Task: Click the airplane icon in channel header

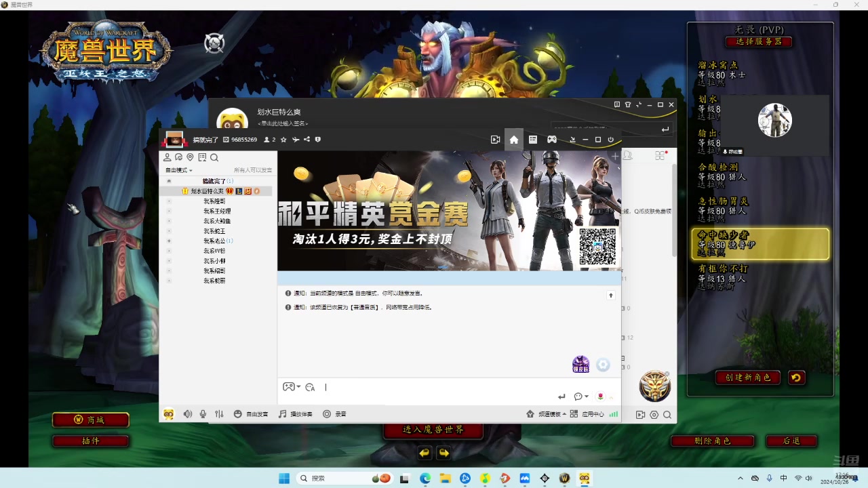Action: [x=295, y=140]
